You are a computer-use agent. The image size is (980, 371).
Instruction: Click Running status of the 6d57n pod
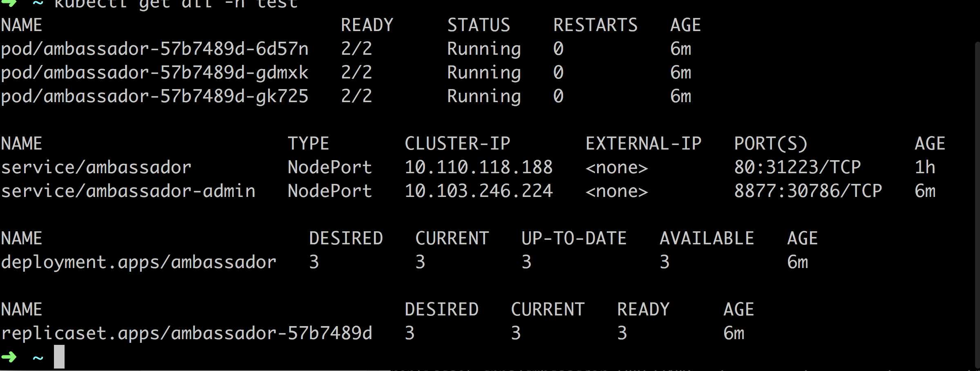point(484,50)
